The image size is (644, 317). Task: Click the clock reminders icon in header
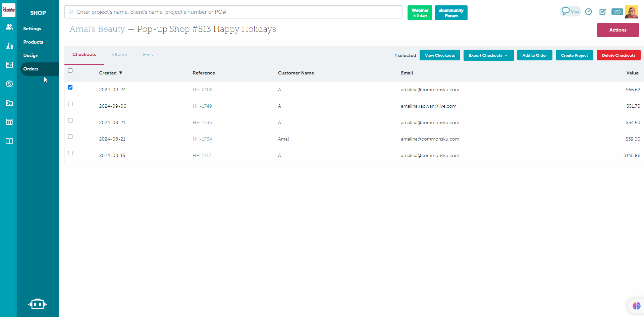588,12
